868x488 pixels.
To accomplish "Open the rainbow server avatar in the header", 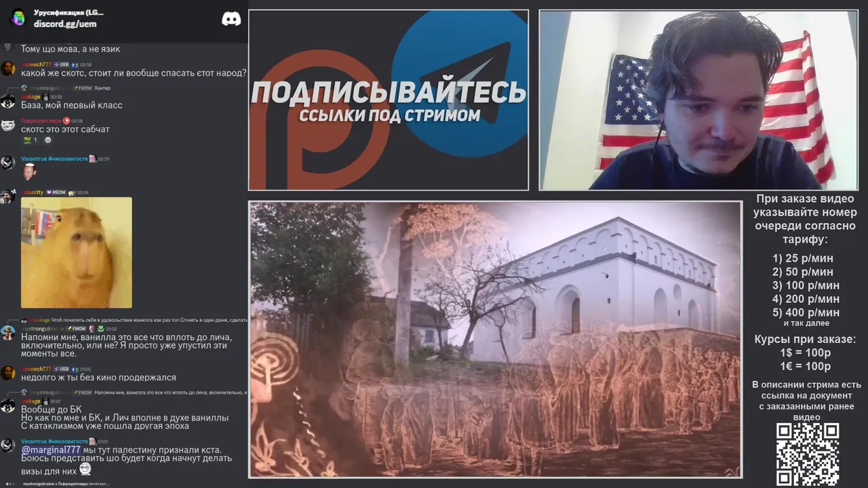I will coord(18,18).
